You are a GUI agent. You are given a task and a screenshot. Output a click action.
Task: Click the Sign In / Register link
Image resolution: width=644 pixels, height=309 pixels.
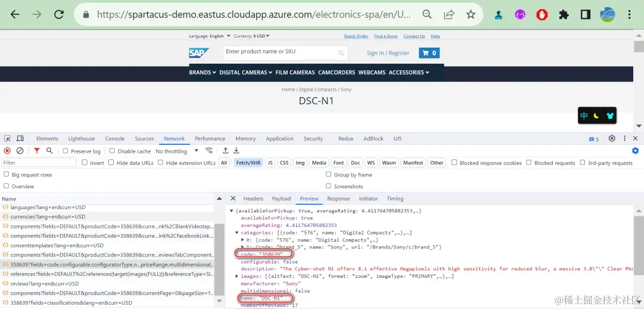pos(388,53)
